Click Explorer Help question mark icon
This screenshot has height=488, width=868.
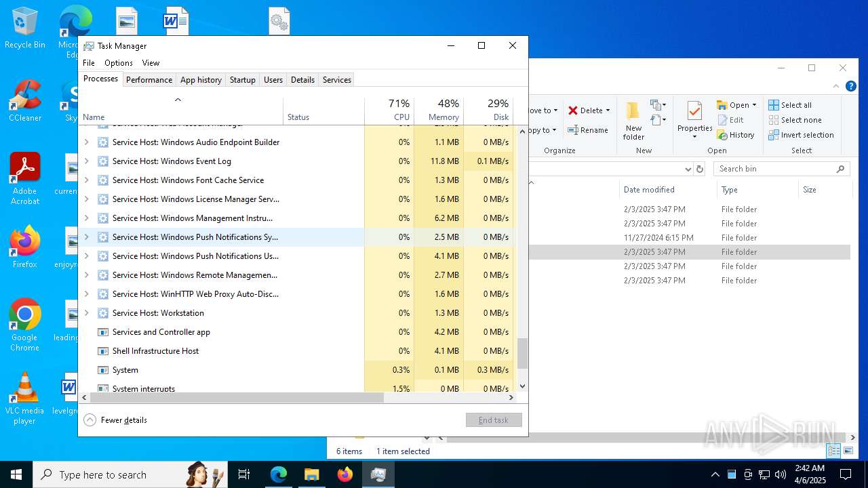[x=851, y=87]
